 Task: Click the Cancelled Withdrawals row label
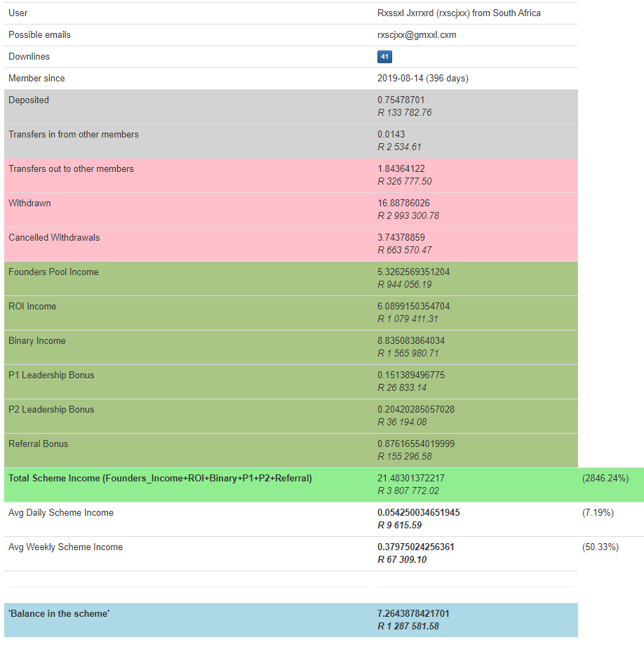tap(54, 238)
